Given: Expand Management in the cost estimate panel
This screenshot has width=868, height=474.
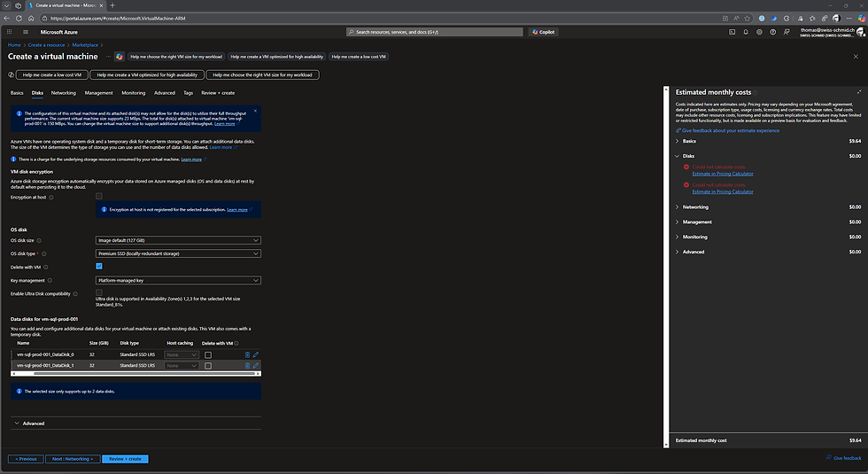Looking at the screenshot, I should coord(769,222).
